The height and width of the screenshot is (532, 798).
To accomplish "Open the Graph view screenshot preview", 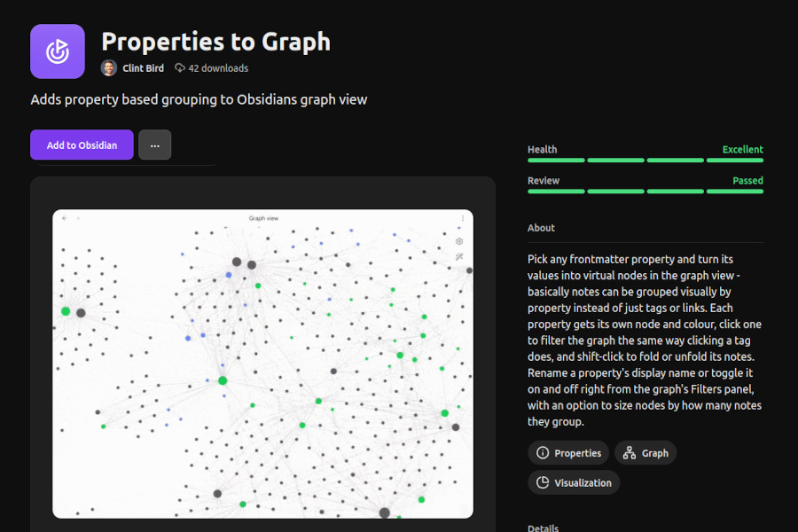I will point(262,364).
